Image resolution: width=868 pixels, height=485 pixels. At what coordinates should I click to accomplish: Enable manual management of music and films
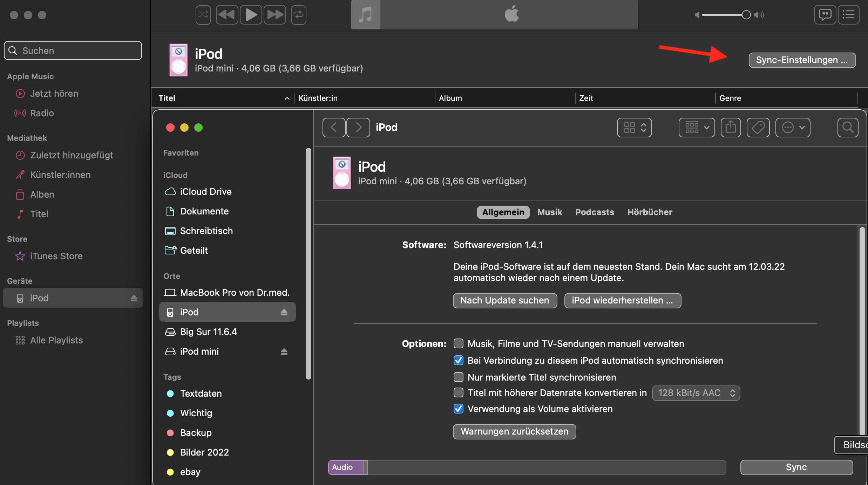coord(459,343)
